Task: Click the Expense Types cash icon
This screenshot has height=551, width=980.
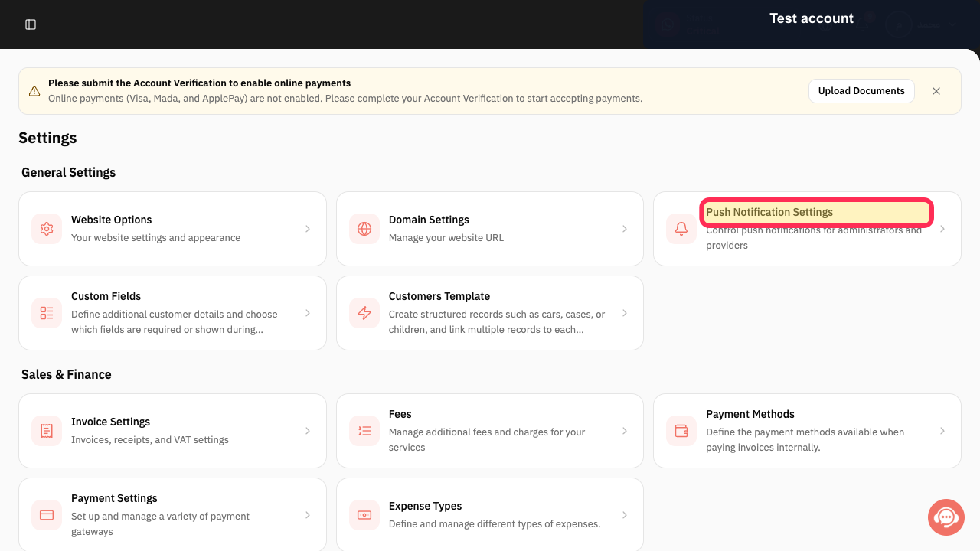Action: (364, 515)
